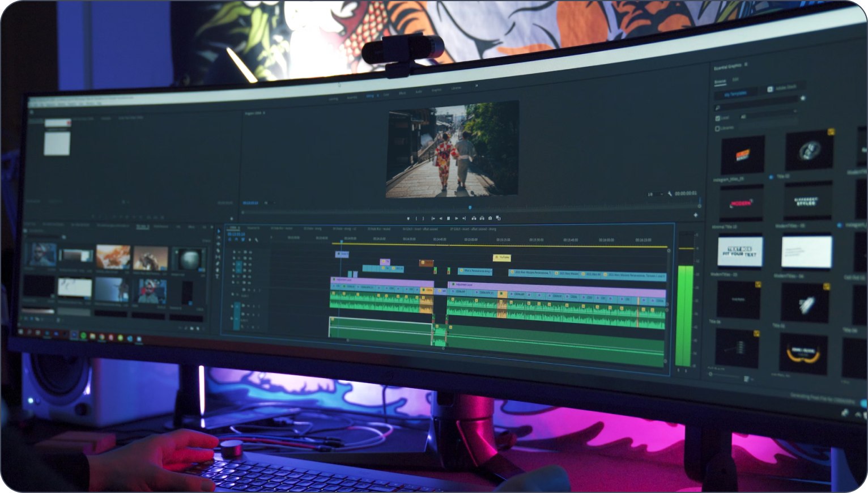Export a frame with the camera icon
This screenshot has width=868, height=493.
click(490, 218)
